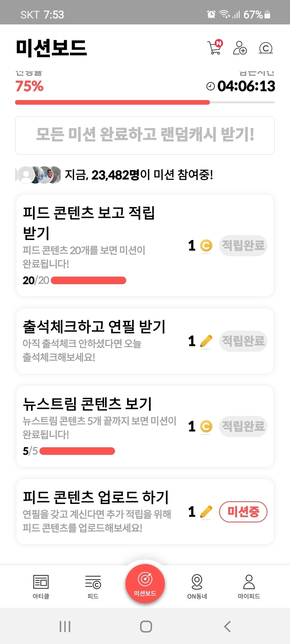Tap 적립완료 on the 뉴스트림 mission
The height and width of the screenshot is (644, 290).
pos(243,426)
